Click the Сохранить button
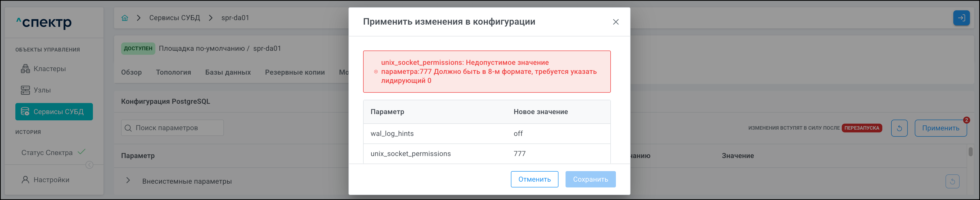The height and width of the screenshot is (200, 980). [590, 179]
